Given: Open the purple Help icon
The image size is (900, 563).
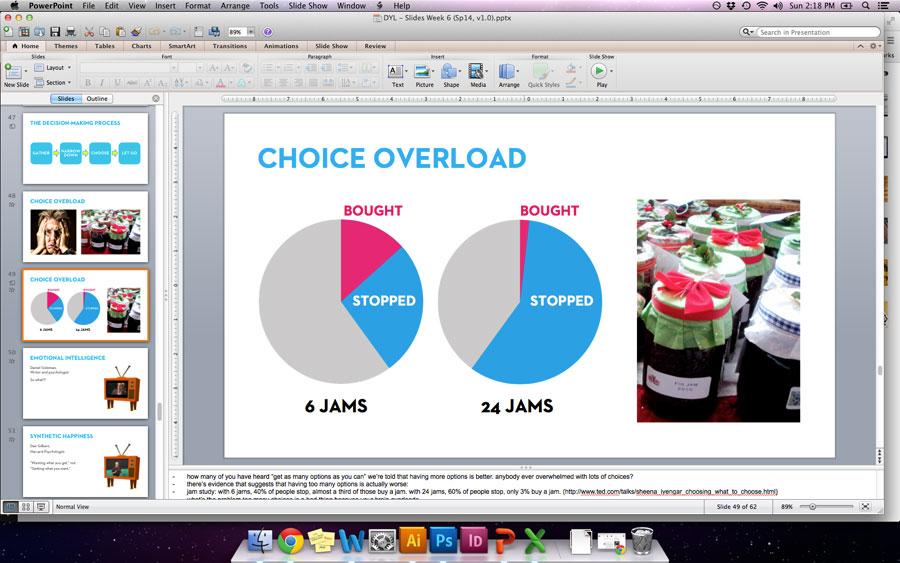Looking at the screenshot, I should click(x=267, y=32).
